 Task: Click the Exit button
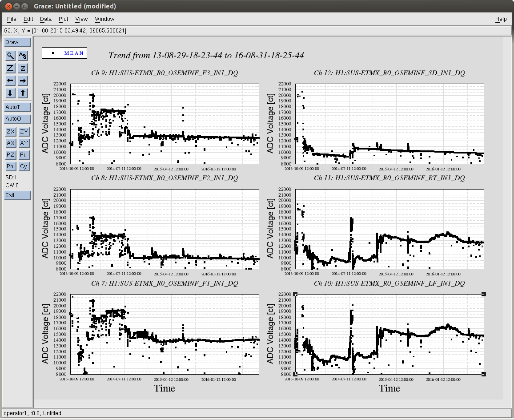tap(18, 195)
